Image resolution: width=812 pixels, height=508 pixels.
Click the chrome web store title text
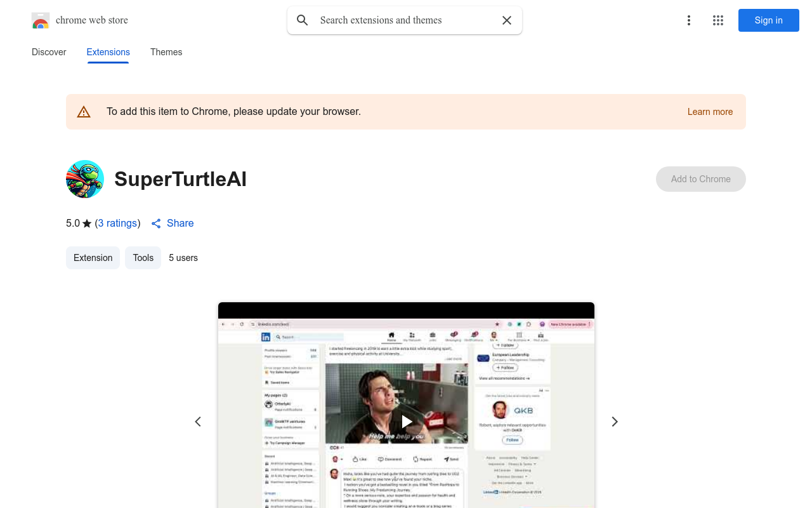point(92,20)
